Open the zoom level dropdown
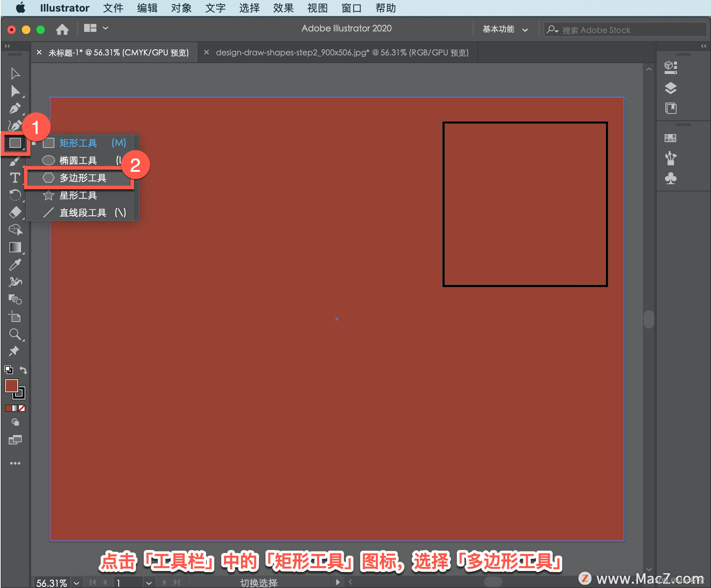The height and width of the screenshot is (588, 711). [77, 582]
